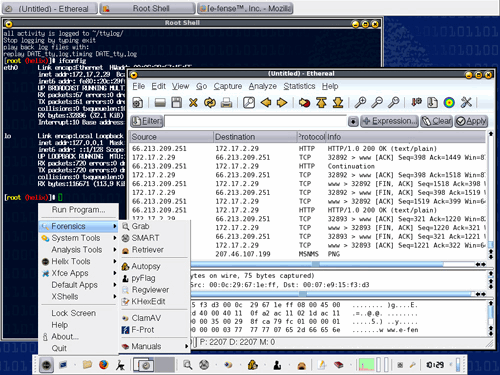The image size is (500, 375).
Task: Click the Filter: button in Ethereal
Action: [x=146, y=121]
